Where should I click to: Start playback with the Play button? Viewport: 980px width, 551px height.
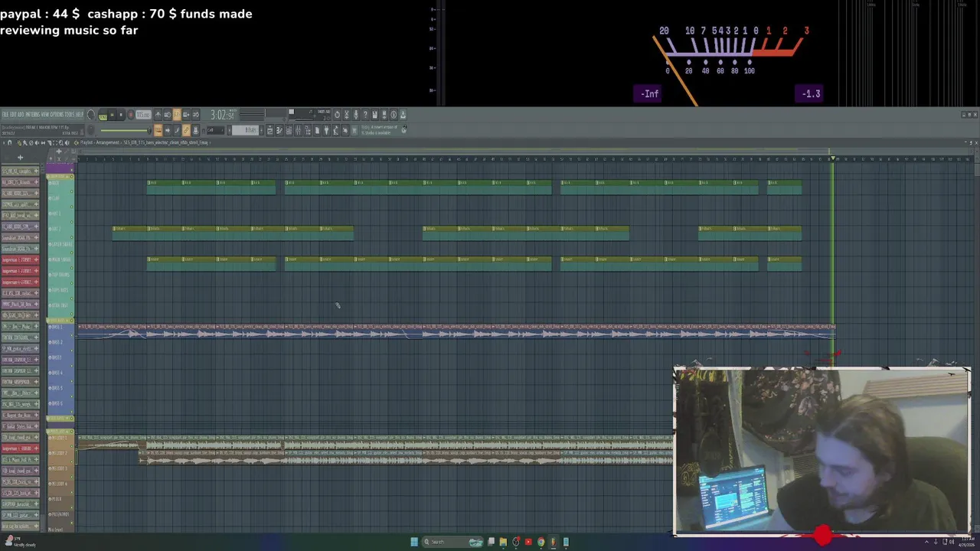(112, 114)
